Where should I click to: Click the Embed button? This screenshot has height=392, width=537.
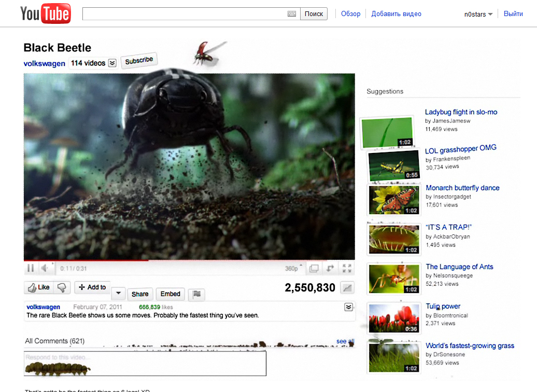point(170,294)
